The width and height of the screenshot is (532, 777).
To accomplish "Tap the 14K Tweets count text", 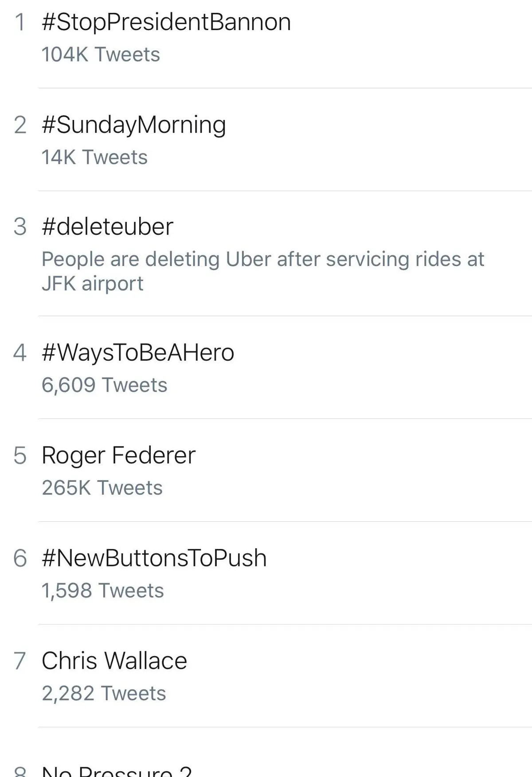I will (x=94, y=157).
